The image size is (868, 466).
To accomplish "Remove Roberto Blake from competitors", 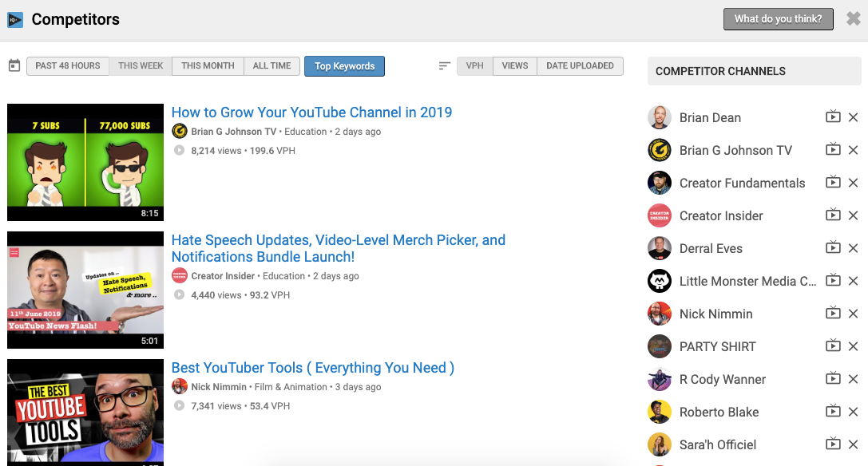I will coord(853,412).
